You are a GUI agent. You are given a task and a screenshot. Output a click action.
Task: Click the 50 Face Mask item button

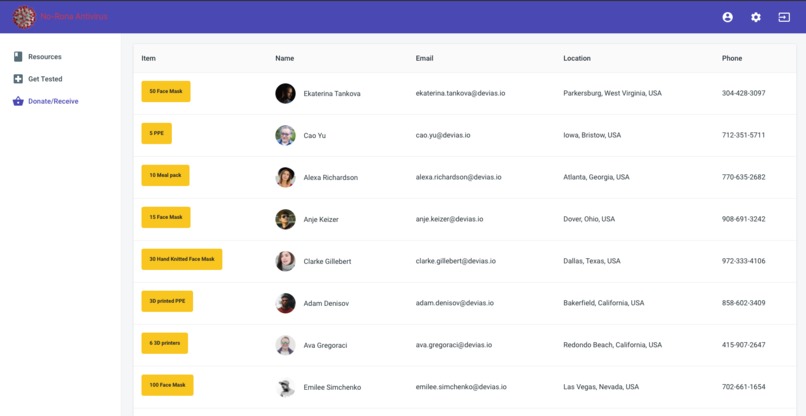click(x=166, y=92)
